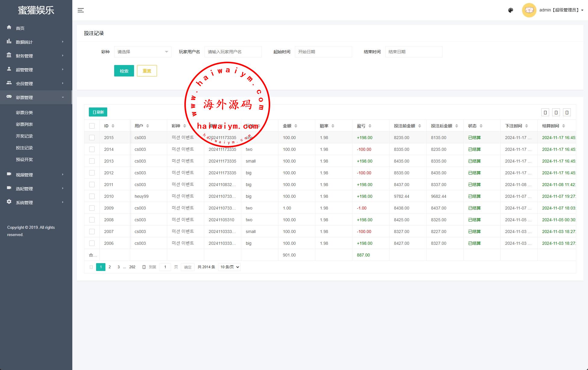Screen dimensions: 588x370
Task: Open the 10 条/页 page size dropdown
Action: [x=229, y=267]
